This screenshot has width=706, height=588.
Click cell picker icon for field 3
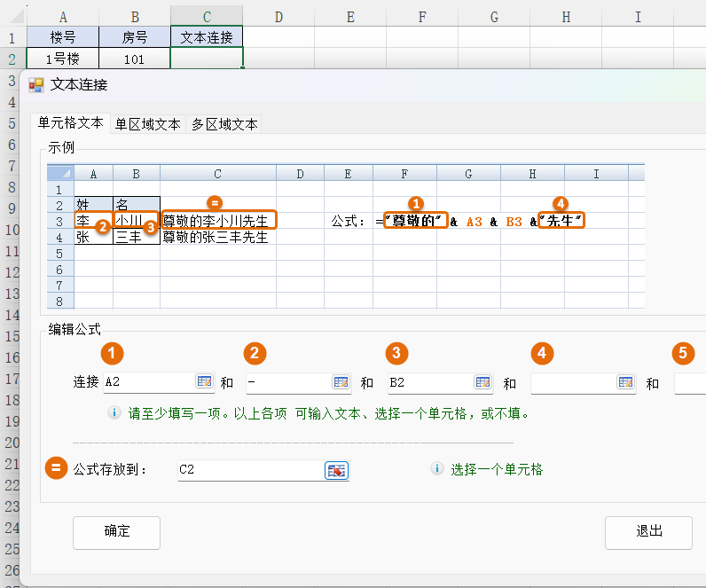[x=483, y=382]
